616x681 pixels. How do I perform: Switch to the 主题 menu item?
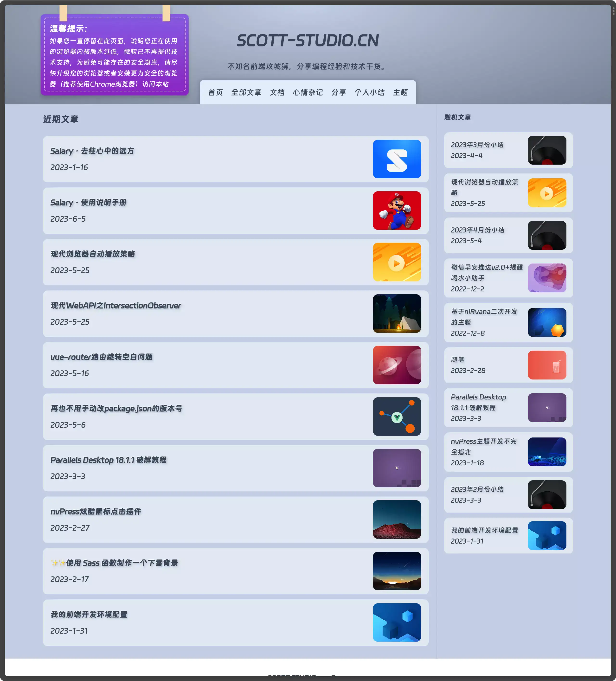click(x=400, y=93)
